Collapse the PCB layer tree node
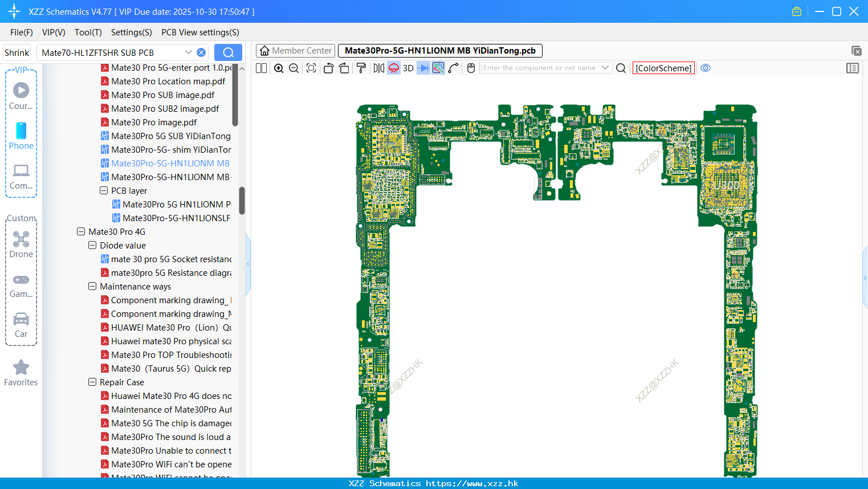 [x=104, y=190]
